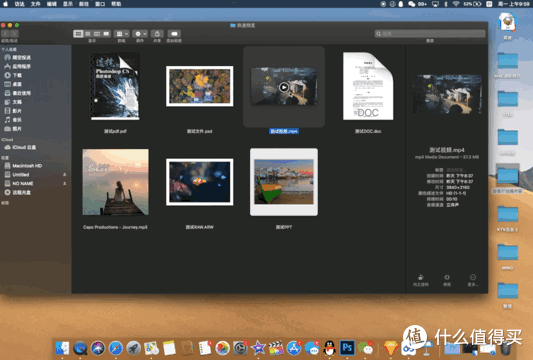533x360 pixels.
Task: Open QQ penguin from the Dock
Action: [x=329, y=348]
